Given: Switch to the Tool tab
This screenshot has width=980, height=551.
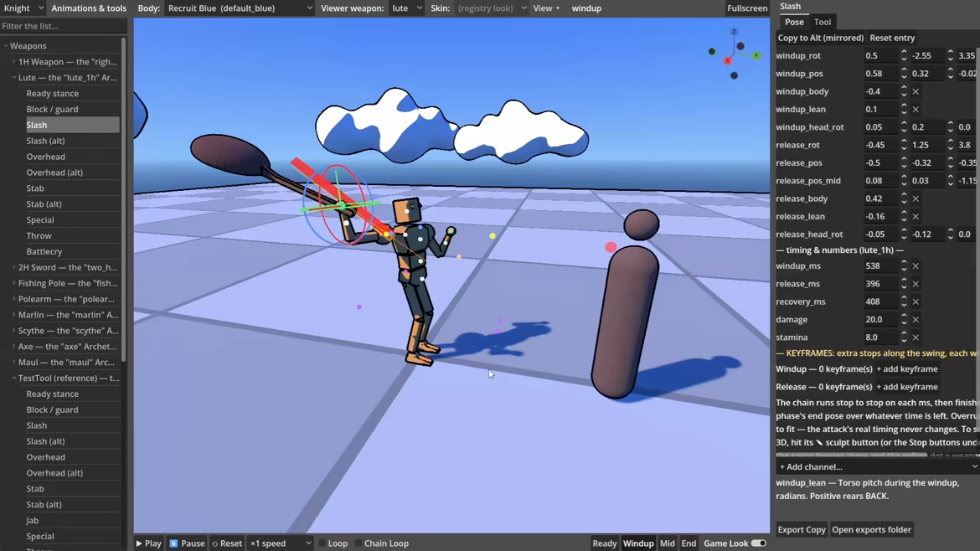Looking at the screenshot, I should [x=823, y=22].
